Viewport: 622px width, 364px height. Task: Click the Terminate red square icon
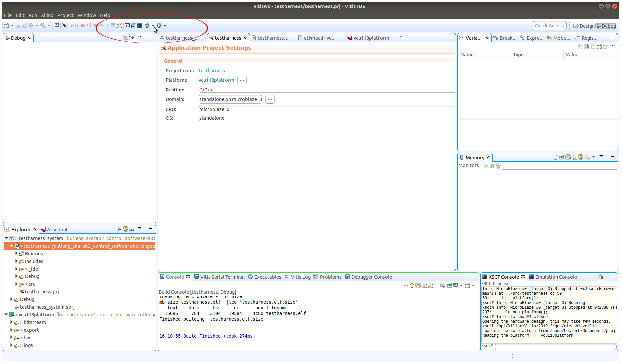(83, 25)
